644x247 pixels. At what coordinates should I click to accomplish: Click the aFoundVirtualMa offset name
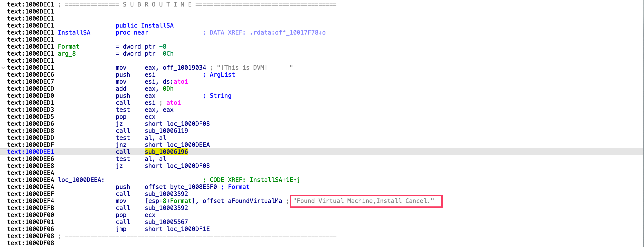click(255, 201)
